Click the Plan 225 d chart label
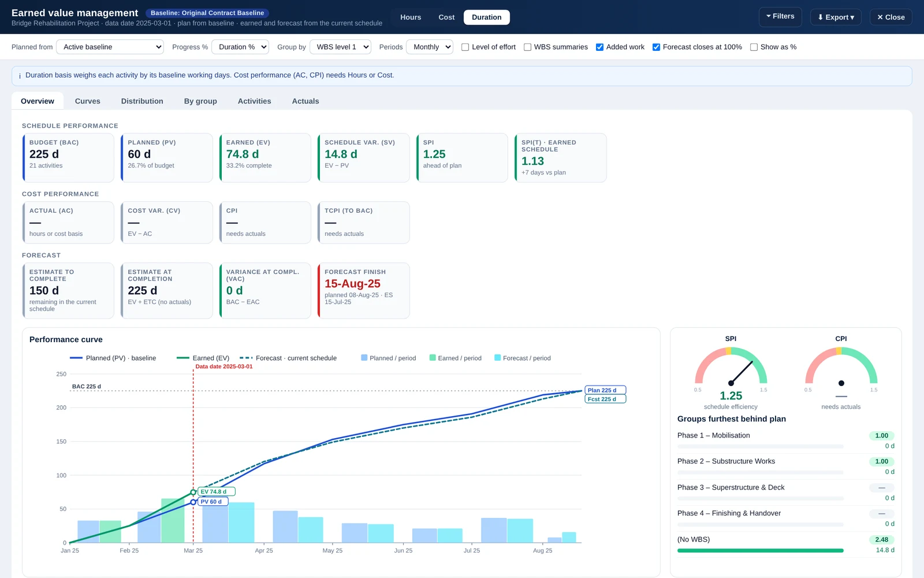 [x=605, y=390]
